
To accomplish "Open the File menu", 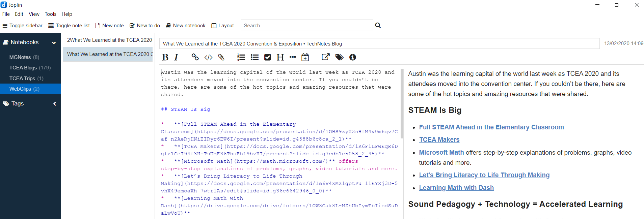I will tap(6, 14).
